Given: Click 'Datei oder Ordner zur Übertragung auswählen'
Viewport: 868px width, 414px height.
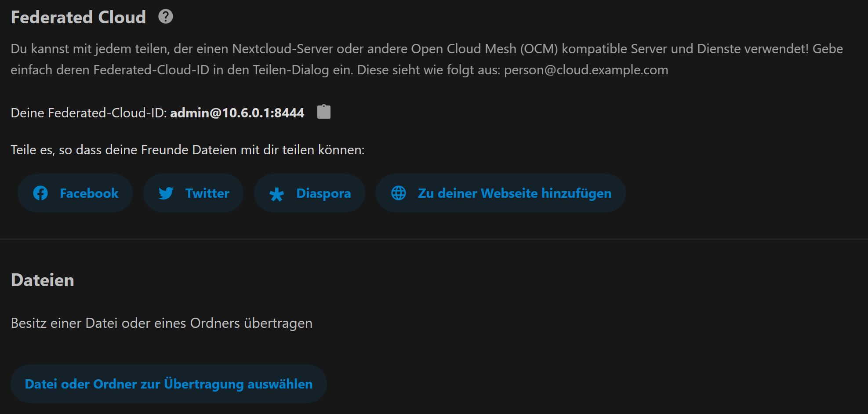Looking at the screenshot, I should click(x=169, y=384).
